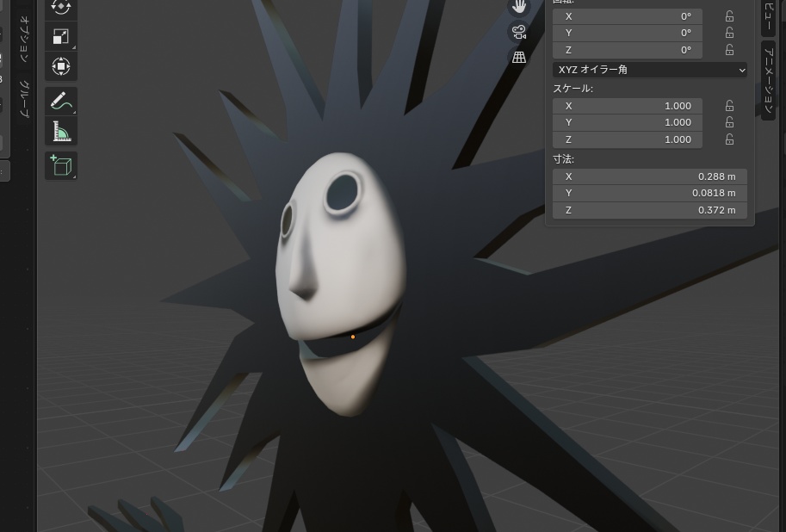Toggle lock on scale Z
Viewport: 786px width, 532px height.
click(729, 139)
